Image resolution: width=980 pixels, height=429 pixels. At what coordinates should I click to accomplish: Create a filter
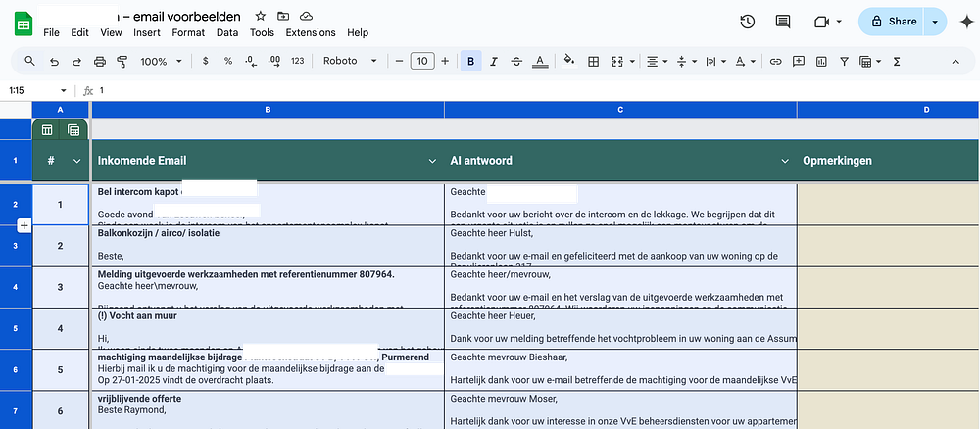(844, 61)
